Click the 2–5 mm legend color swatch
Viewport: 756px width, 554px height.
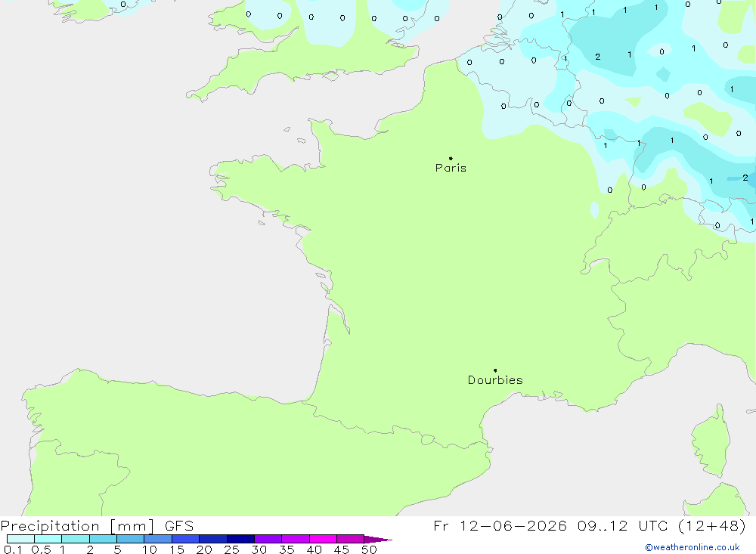103,539
